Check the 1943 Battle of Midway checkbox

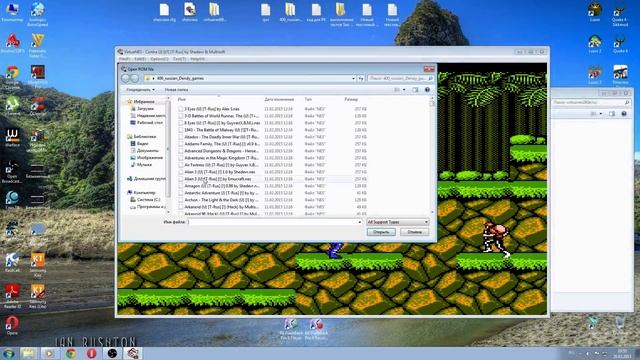(x=180, y=130)
